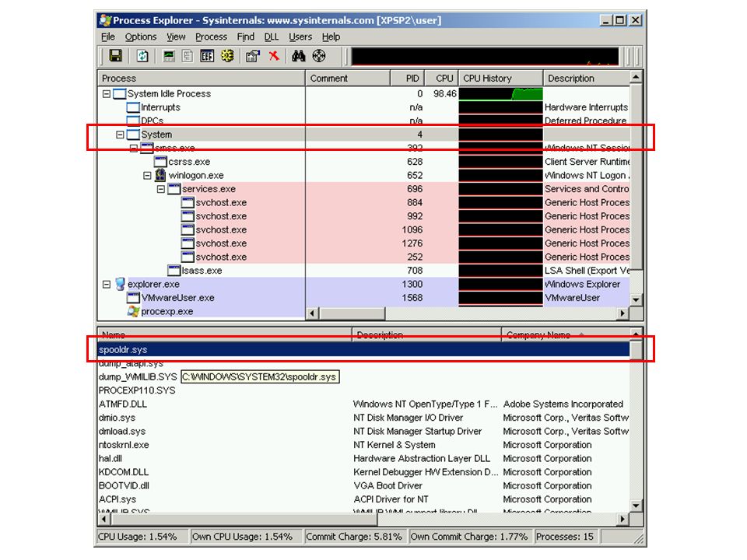Click DLL pane horizontal scroll left arrow
Viewport: 747px width, 560px height.
103,519
